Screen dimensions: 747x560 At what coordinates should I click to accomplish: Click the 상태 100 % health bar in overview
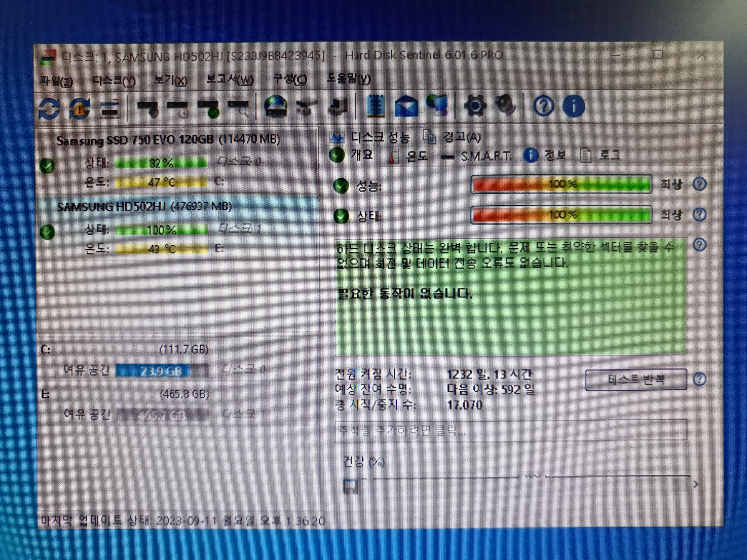[x=561, y=214]
